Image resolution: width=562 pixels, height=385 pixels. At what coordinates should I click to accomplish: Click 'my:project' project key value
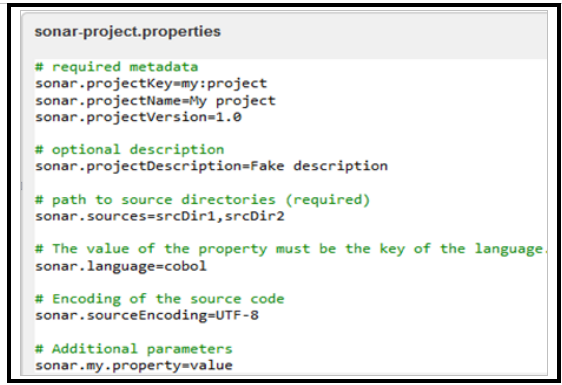[224, 84]
